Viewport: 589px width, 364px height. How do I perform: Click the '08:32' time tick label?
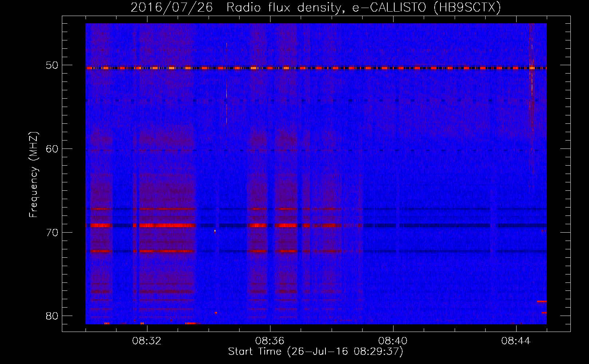click(x=147, y=341)
